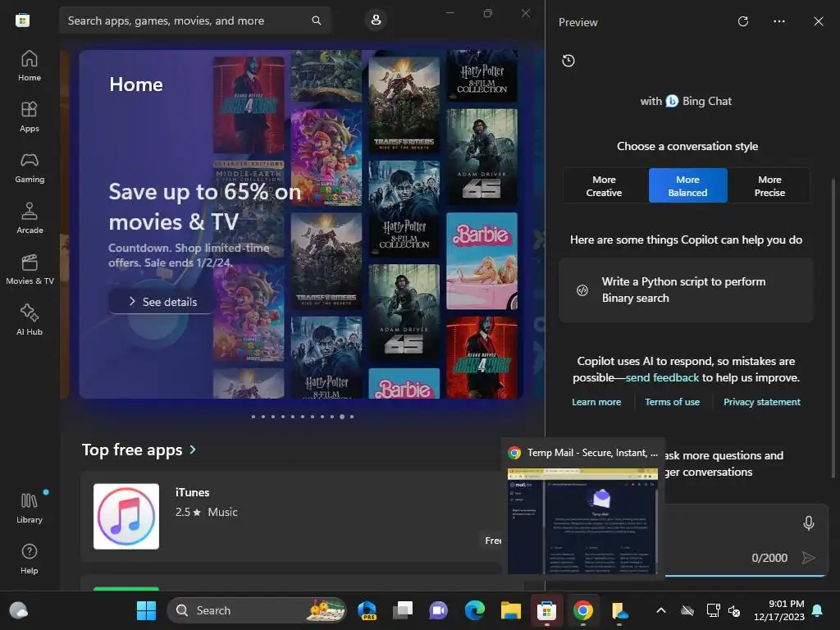
Task: Use microphone for Copilot voice input
Action: (809, 523)
